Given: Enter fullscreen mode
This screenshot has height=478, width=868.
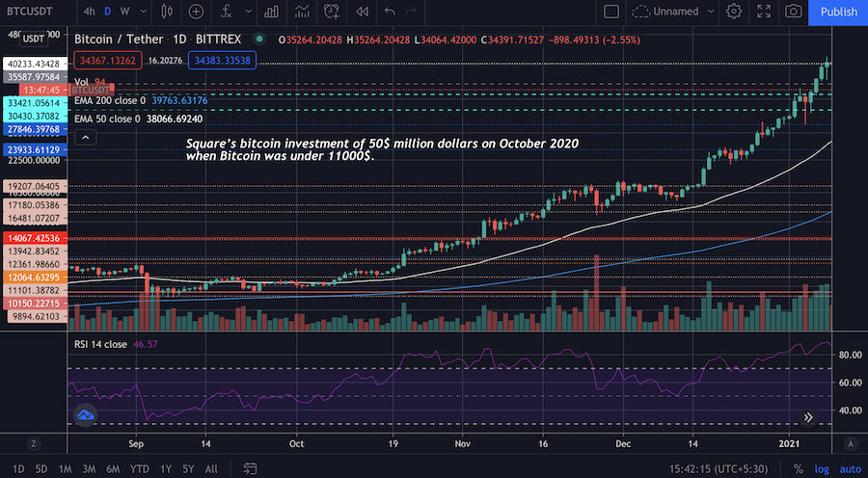Looking at the screenshot, I should coord(764,11).
